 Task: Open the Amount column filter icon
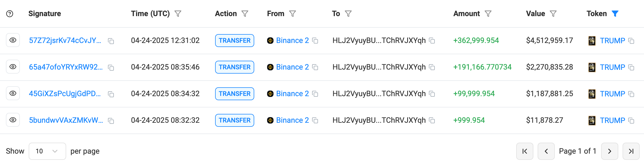coord(488,14)
